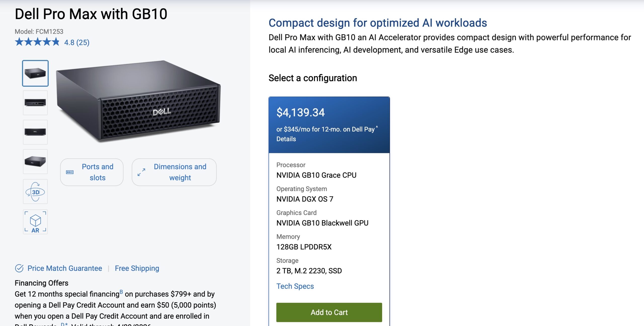Click the main Dell product image
This screenshot has height=326, width=644.
click(x=138, y=101)
